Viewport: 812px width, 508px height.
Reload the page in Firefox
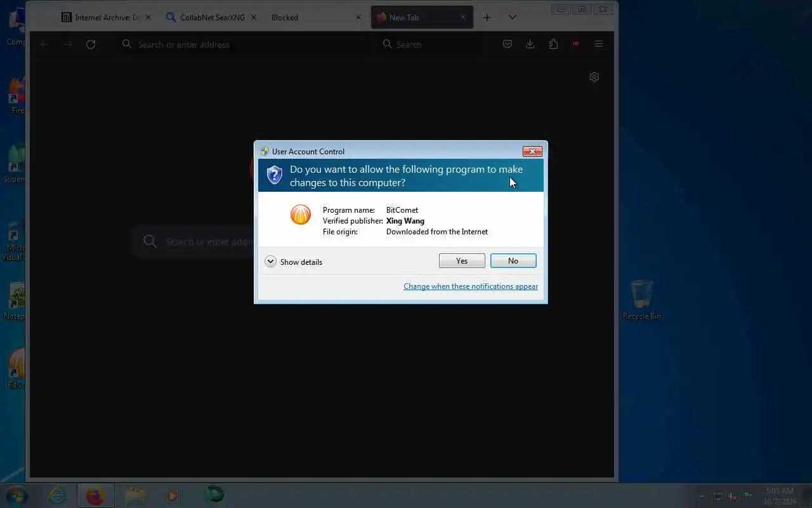click(91, 44)
